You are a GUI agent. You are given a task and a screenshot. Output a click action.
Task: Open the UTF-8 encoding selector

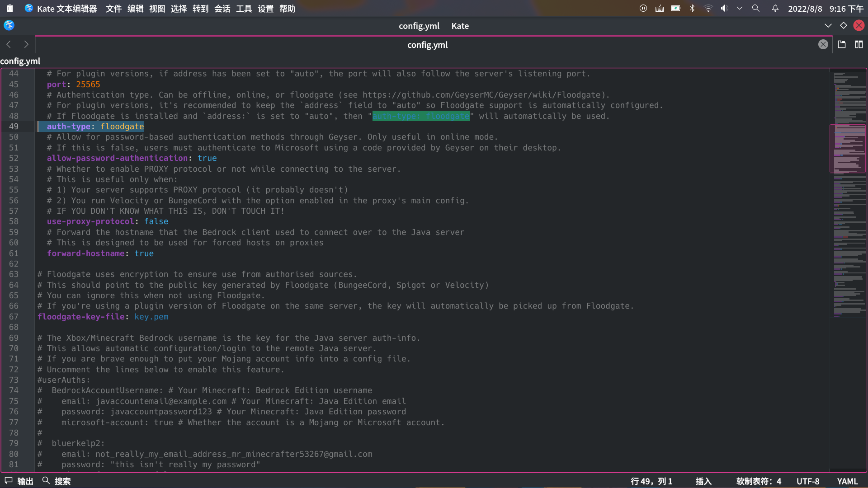[807, 481]
